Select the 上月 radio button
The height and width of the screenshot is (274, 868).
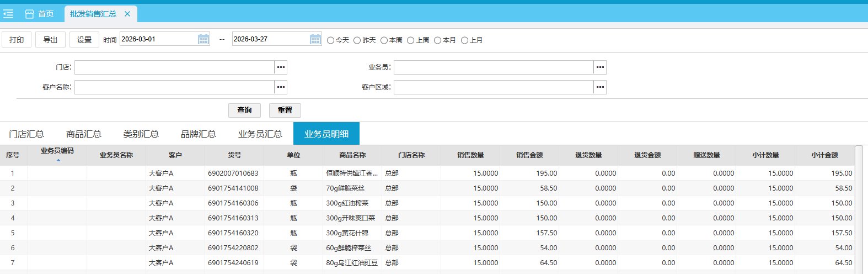click(x=465, y=40)
